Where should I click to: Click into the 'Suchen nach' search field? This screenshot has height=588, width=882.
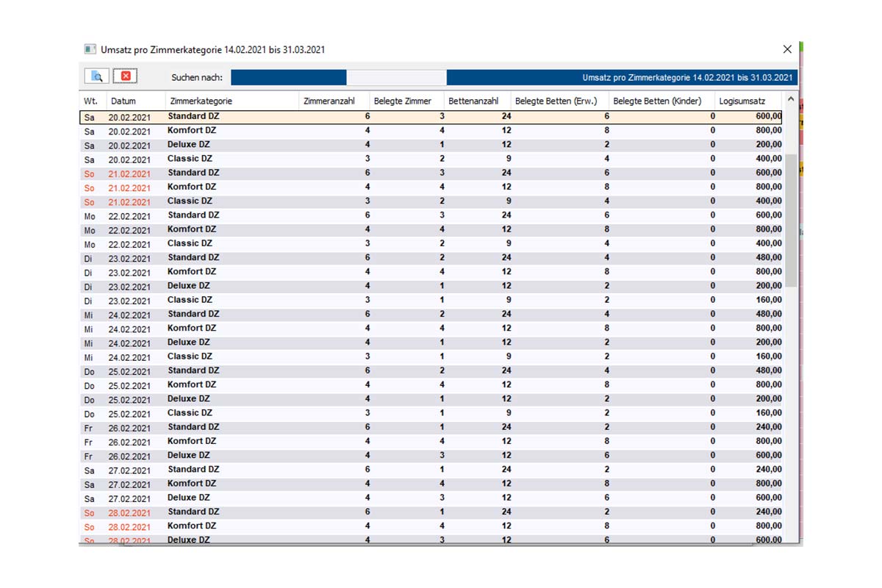point(396,77)
